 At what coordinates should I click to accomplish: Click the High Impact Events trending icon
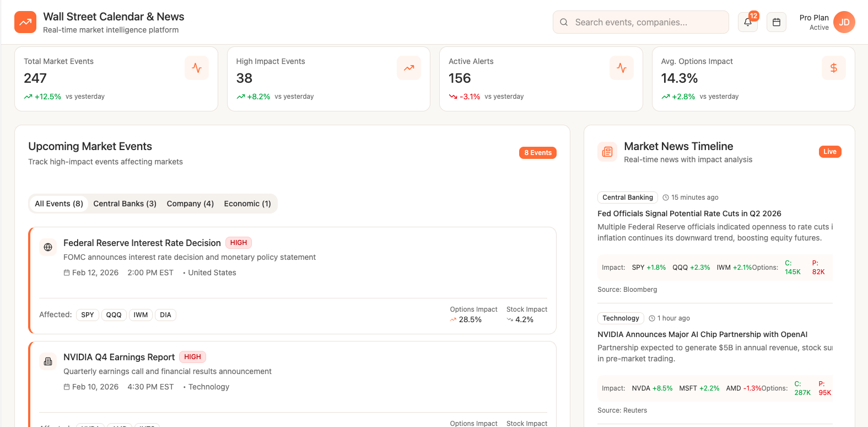(x=409, y=68)
